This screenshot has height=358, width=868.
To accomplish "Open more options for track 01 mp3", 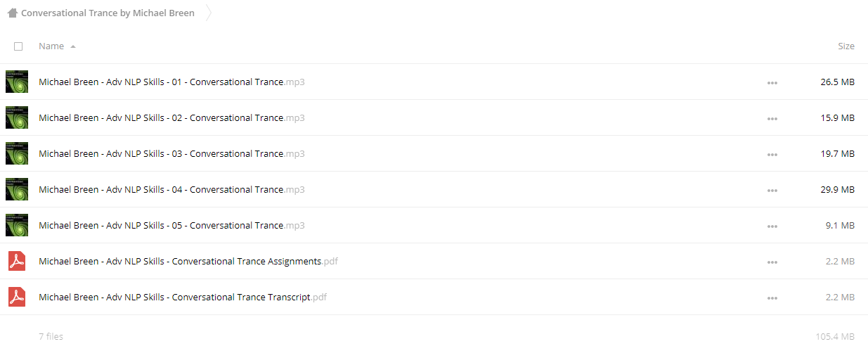I will tap(772, 82).
